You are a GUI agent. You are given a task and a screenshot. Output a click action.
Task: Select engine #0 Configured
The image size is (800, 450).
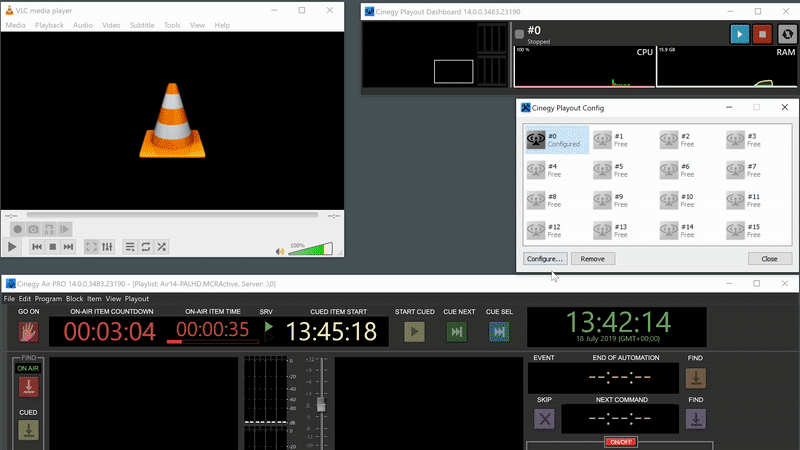[557, 140]
